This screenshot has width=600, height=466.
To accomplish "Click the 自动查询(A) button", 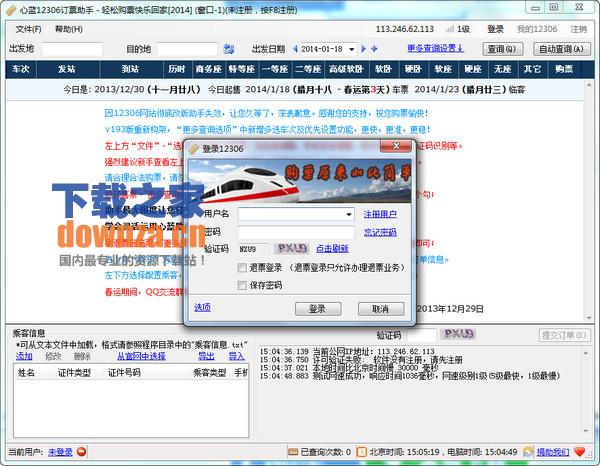I will pos(562,49).
